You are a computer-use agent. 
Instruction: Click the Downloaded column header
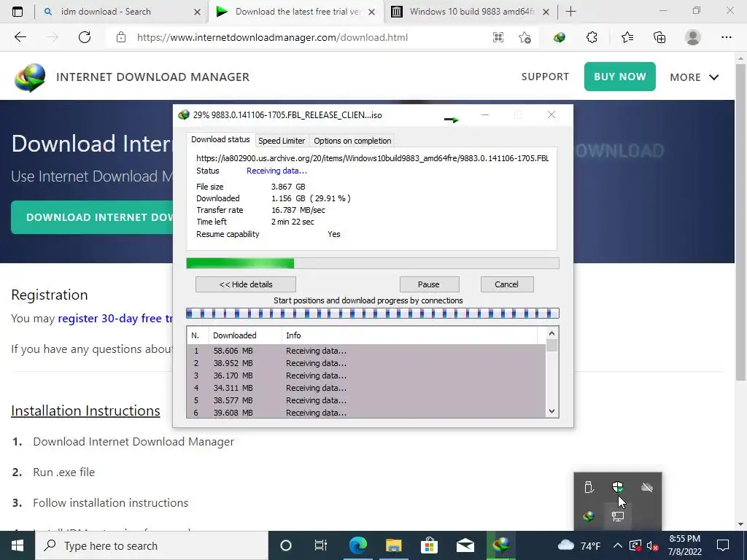pos(245,335)
